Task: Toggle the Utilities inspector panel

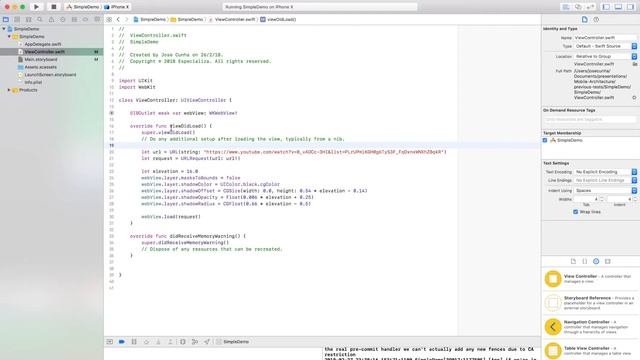Action: click(631, 7)
